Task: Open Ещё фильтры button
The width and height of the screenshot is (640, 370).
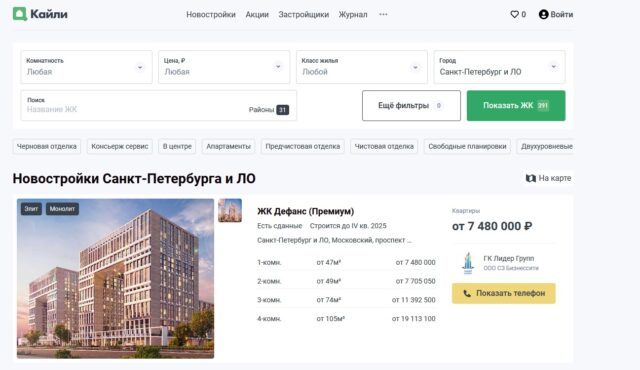Action: pyautogui.click(x=411, y=106)
